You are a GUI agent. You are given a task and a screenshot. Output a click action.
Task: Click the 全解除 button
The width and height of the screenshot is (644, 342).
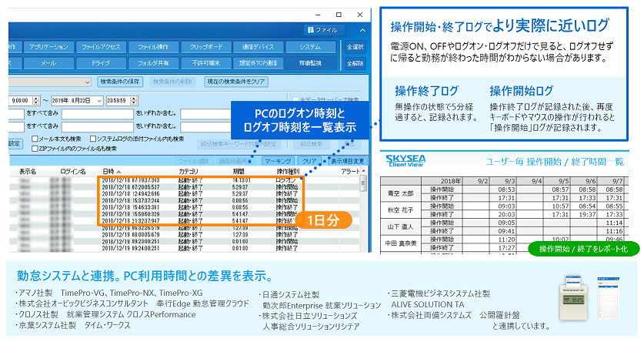(x=355, y=63)
